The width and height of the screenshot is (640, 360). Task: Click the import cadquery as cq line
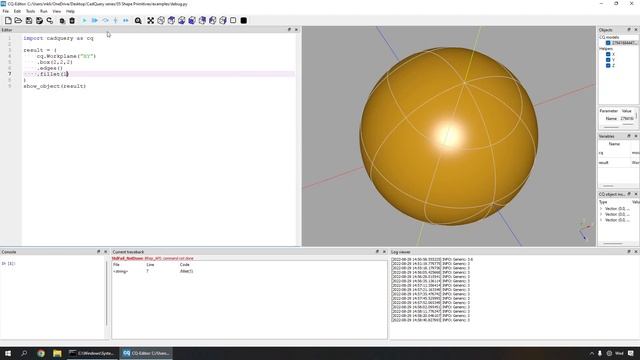58,38
